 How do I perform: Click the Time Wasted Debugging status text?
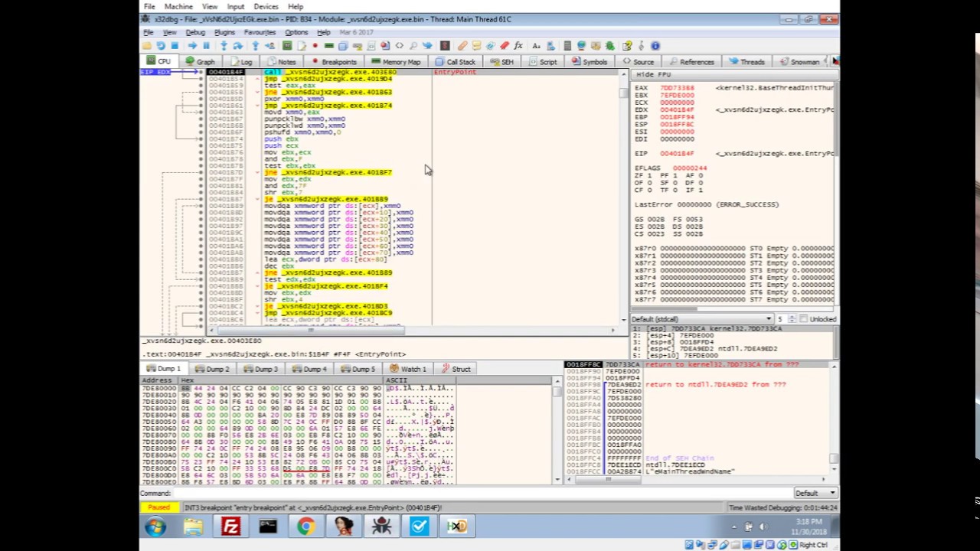click(x=782, y=507)
